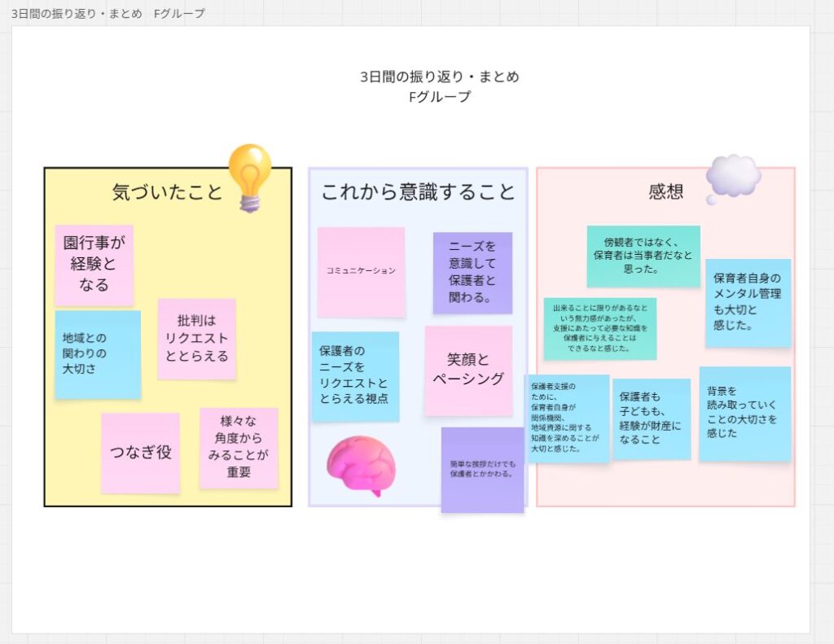The height and width of the screenshot is (644, 834).
Task: Select the "園行事が経験となる" sticky note
Action: (x=94, y=265)
